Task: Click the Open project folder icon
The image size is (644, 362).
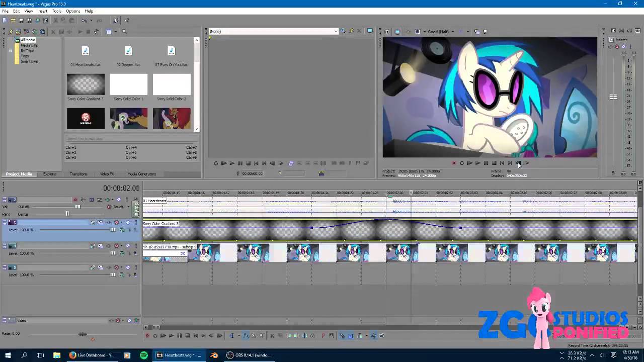Action: (x=13, y=21)
